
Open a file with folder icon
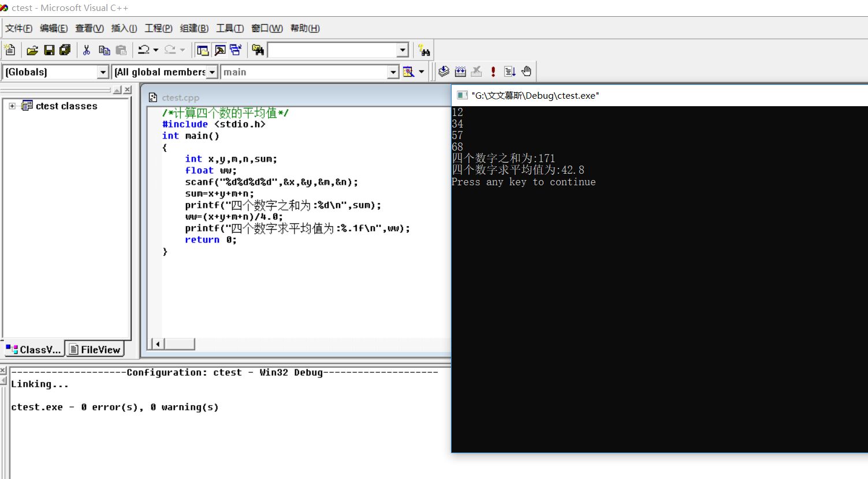coord(32,50)
